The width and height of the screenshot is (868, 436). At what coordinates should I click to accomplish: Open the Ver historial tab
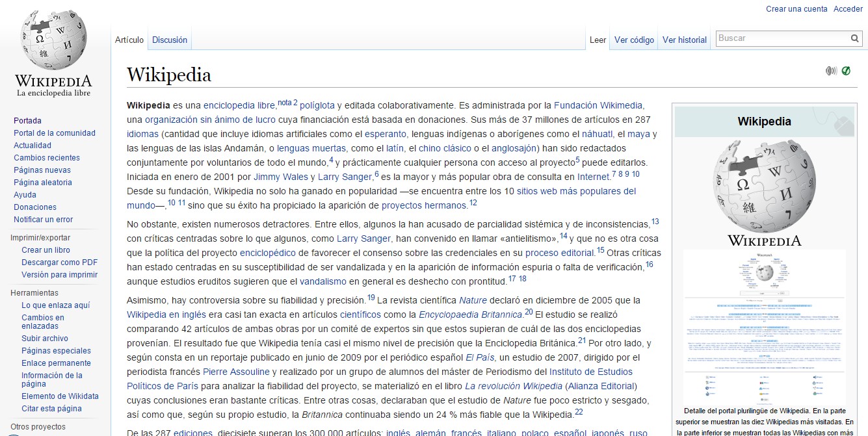tap(685, 40)
